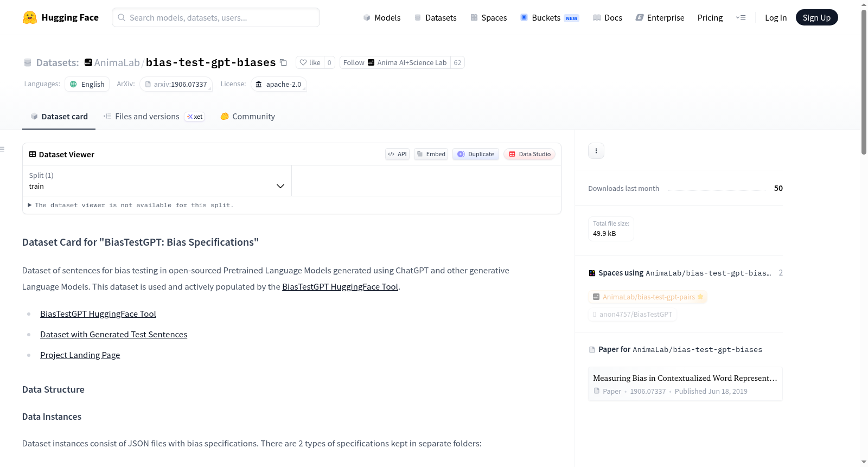Click the follower count 62
The width and height of the screenshot is (868, 467).
[x=457, y=62]
